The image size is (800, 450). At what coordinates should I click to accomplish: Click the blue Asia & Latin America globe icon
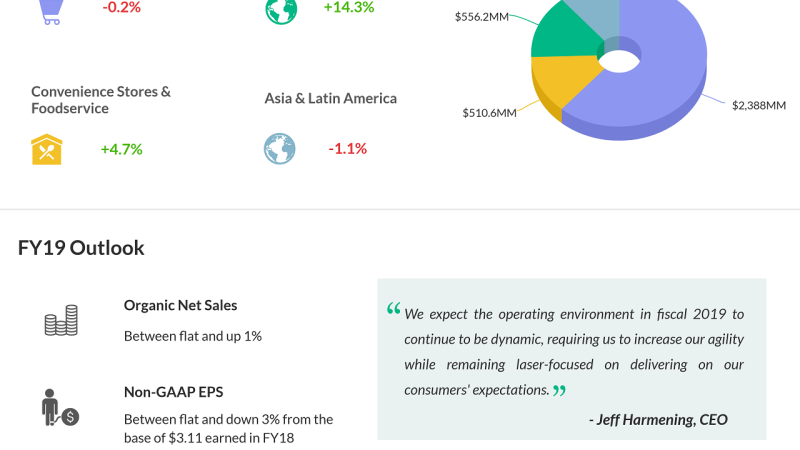[x=280, y=149]
